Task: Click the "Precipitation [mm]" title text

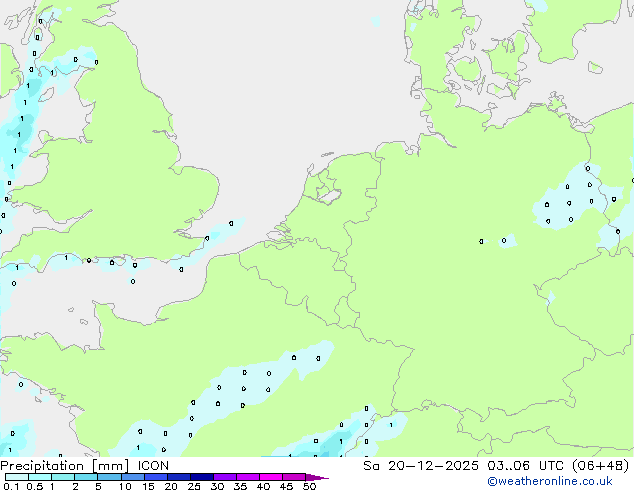Action: [x=64, y=466]
